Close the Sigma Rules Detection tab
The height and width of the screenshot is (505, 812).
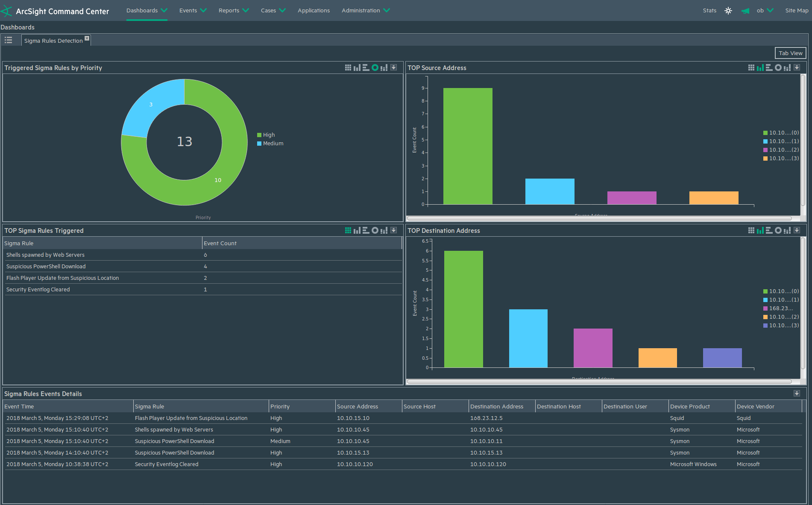point(87,38)
